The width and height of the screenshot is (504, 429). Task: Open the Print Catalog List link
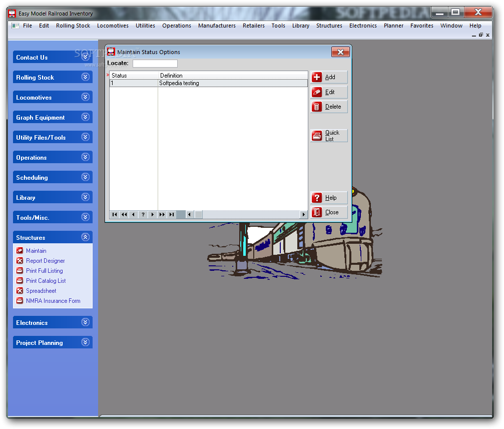(x=46, y=281)
